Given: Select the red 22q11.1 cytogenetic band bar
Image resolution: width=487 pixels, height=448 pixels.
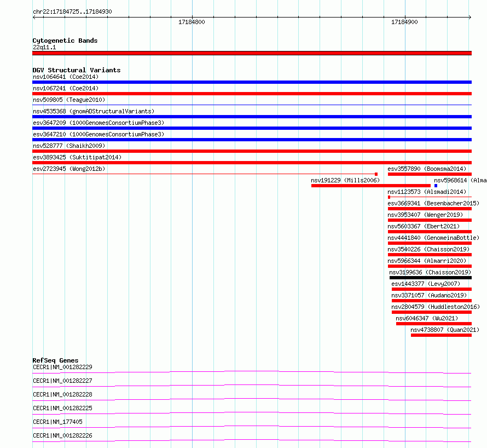Looking at the screenshot, I should pyautogui.click(x=252, y=53).
